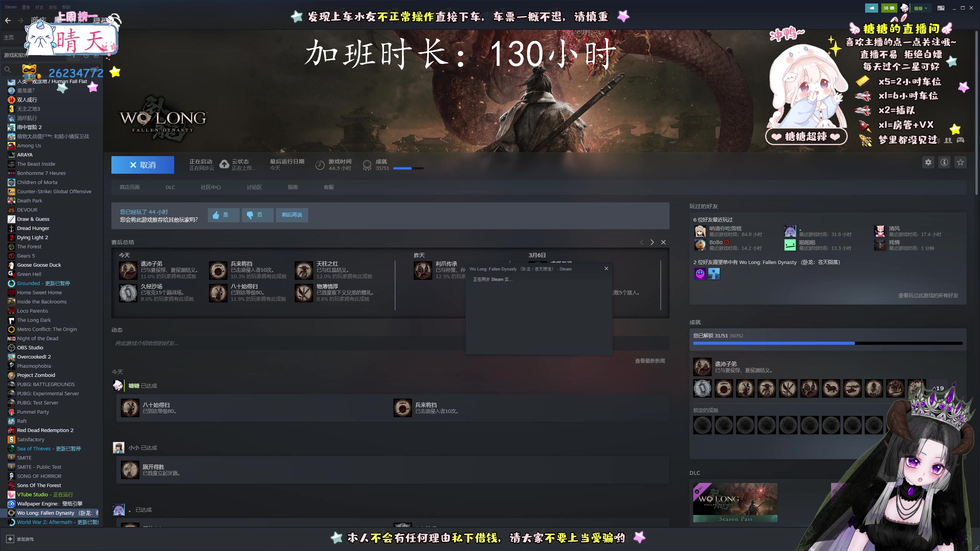The image size is (980, 551).
Task: Open the DLC tab
Action: [170, 187]
